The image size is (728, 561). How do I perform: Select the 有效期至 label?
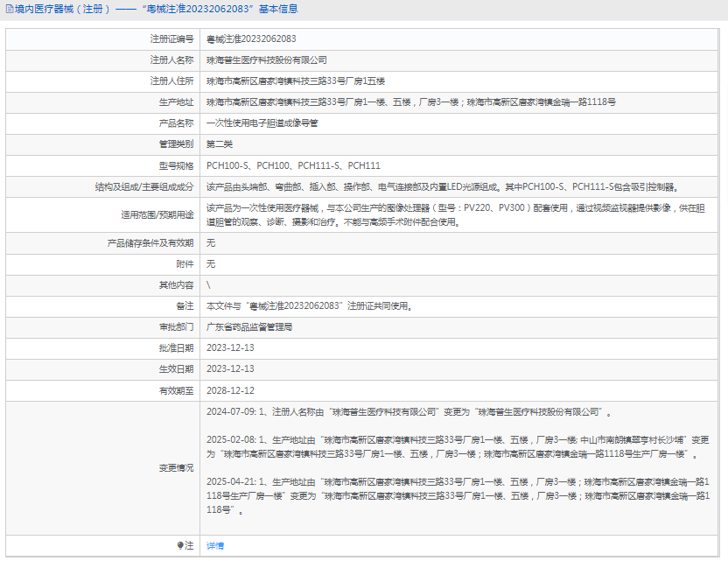tap(177, 390)
